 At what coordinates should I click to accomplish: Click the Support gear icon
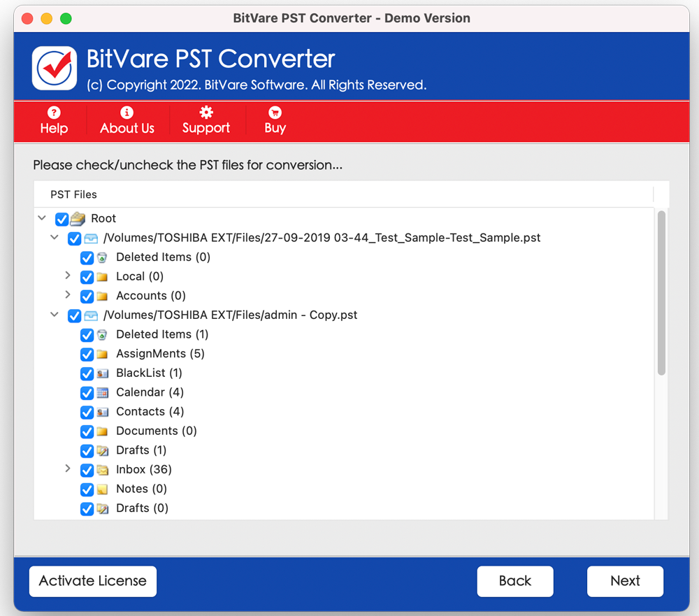coord(206,112)
